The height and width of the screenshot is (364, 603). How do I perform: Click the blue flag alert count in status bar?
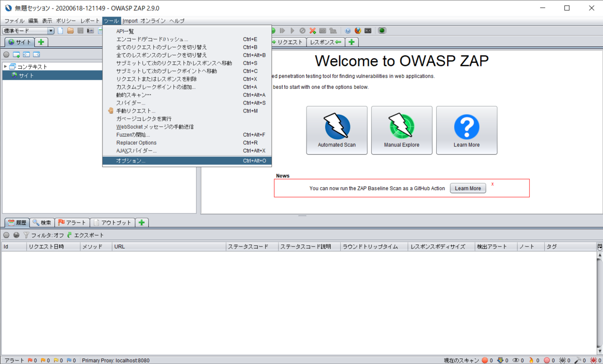(71, 360)
